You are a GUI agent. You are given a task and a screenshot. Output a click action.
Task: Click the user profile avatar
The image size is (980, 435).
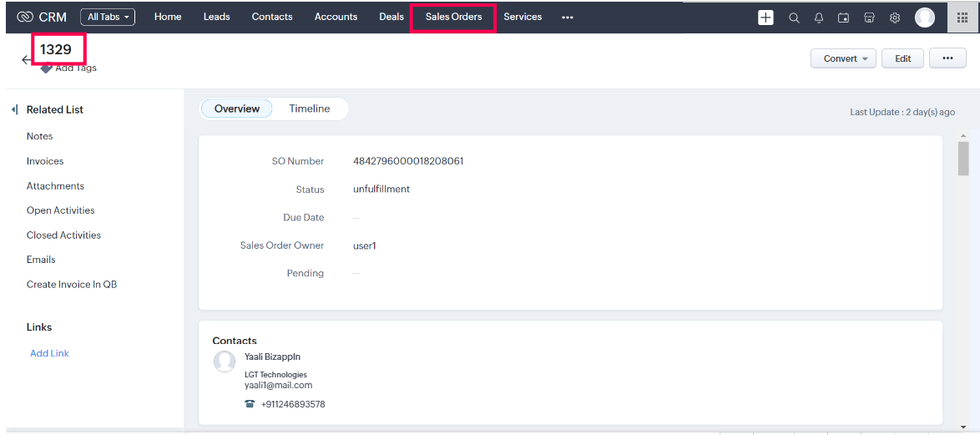pos(924,18)
